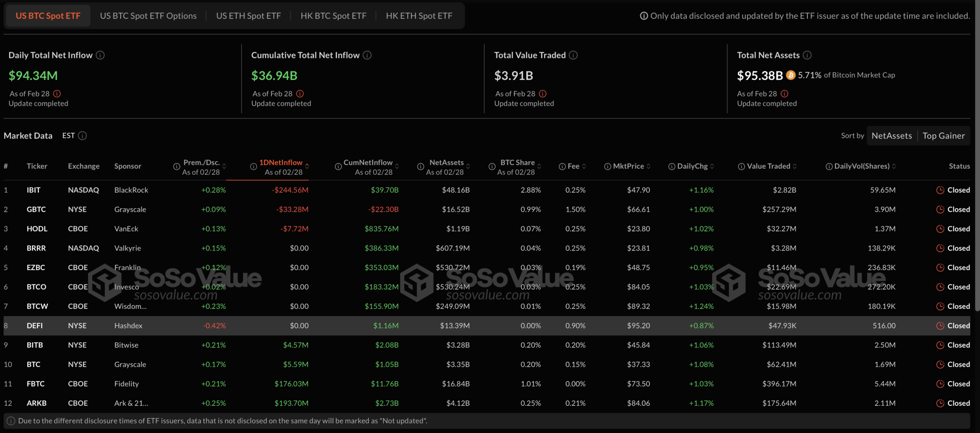Click info icon at the top disclosure notice
Screen dimensions: 980x433
coord(644,16)
